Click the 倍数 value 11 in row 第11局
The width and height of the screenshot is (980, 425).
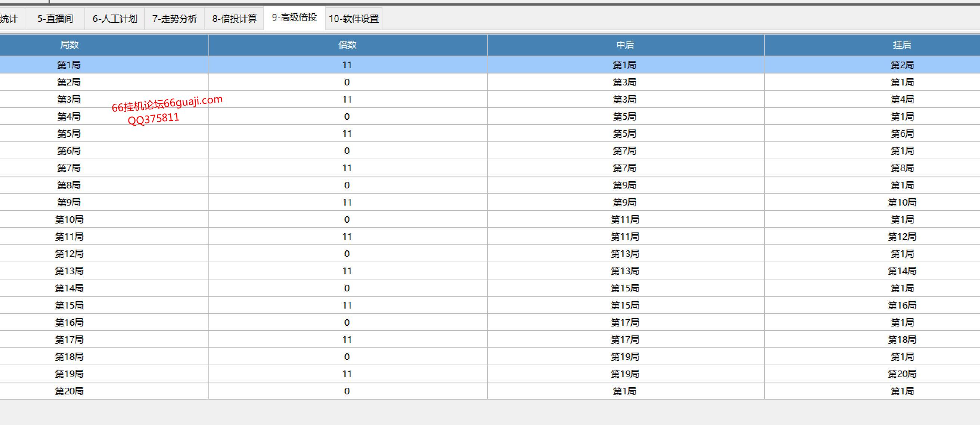coord(348,237)
